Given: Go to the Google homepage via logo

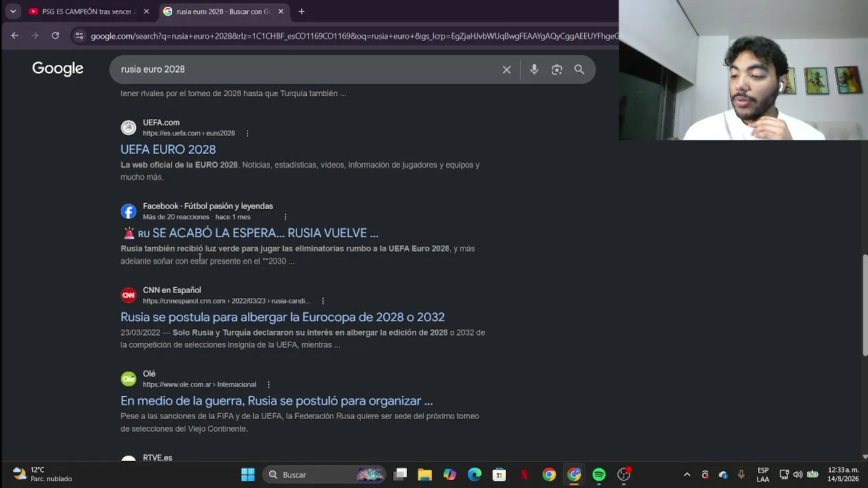Looking at the screenshot, I should (58, 69).
